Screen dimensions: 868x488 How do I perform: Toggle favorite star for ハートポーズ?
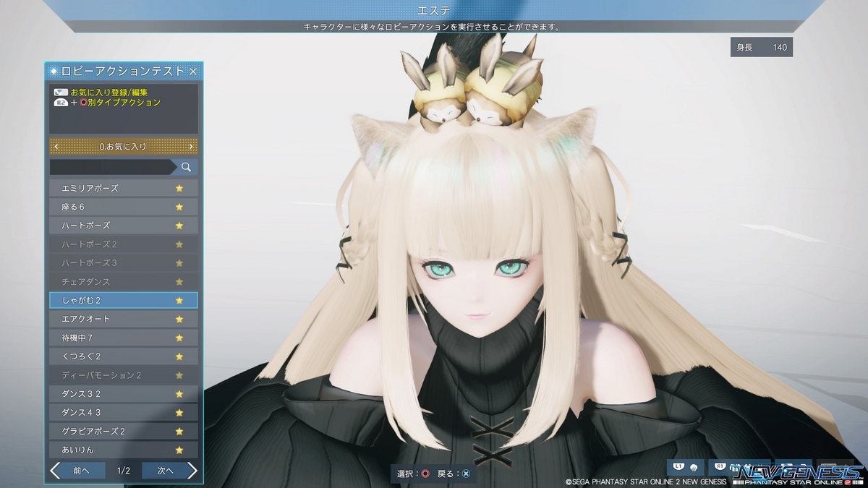(x=179, y=226)
